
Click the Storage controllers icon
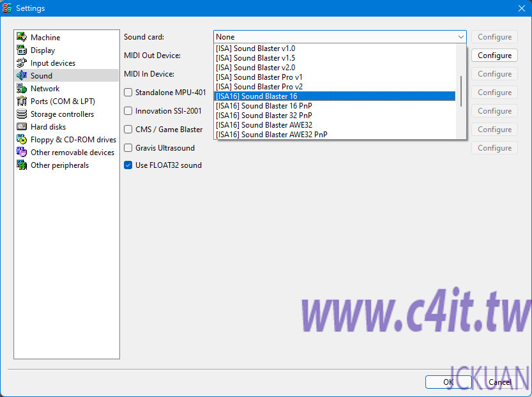click(22, 114)
